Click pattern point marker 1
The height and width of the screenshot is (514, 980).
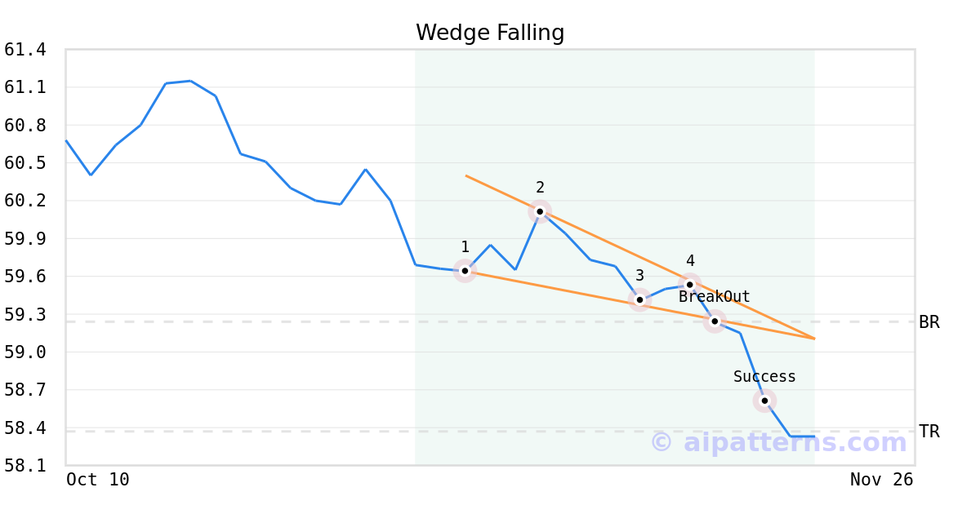point(465,270)
